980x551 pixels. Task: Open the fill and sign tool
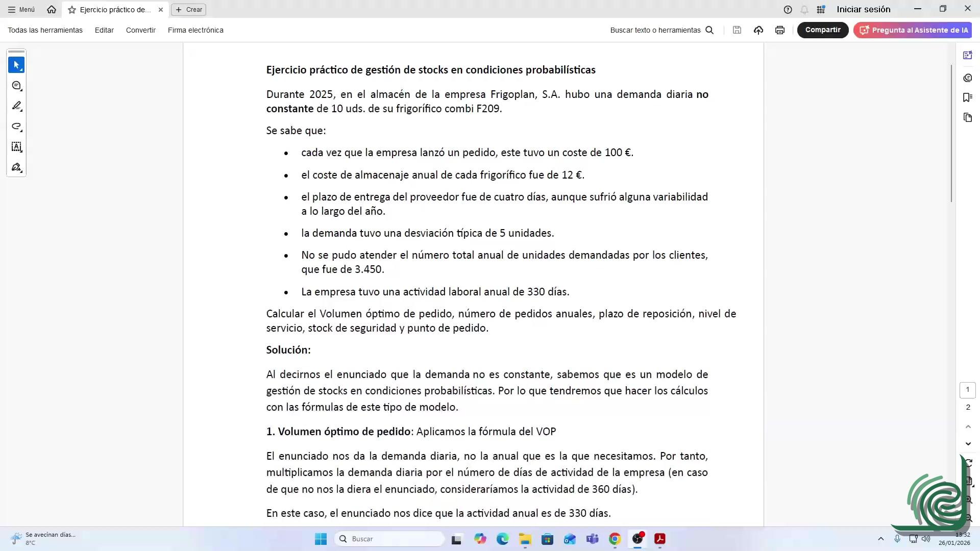point(16,167)
